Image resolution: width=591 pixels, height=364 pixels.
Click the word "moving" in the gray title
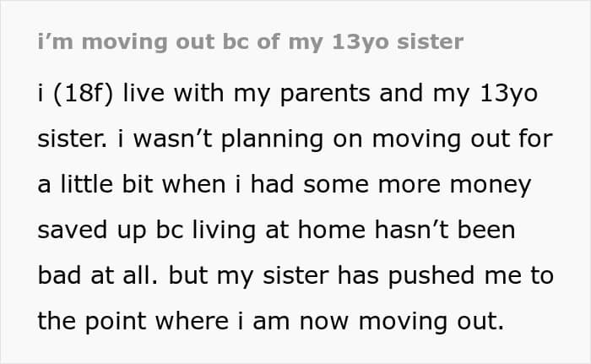tap(124, 42)
